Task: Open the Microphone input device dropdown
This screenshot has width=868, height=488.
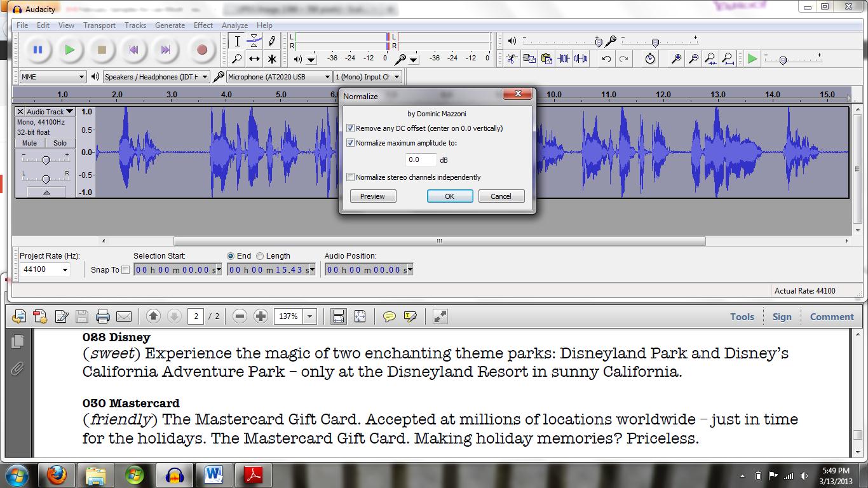Action: click(x=278, y=77)
